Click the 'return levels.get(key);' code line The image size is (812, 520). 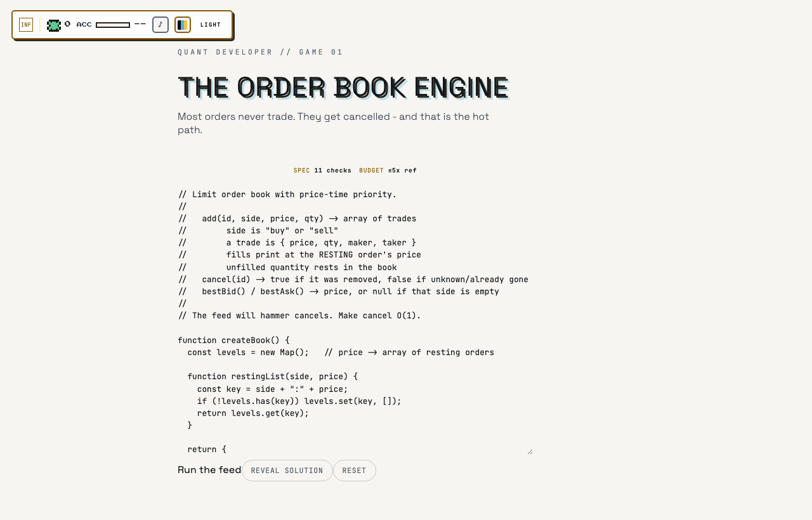(253, 413)
